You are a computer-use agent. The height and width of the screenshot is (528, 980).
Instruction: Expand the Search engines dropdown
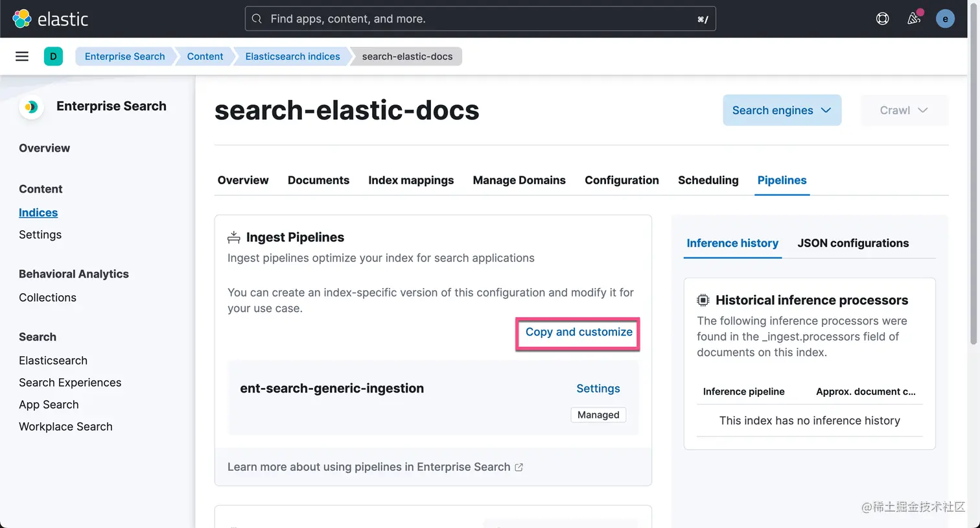coord(782,110)
